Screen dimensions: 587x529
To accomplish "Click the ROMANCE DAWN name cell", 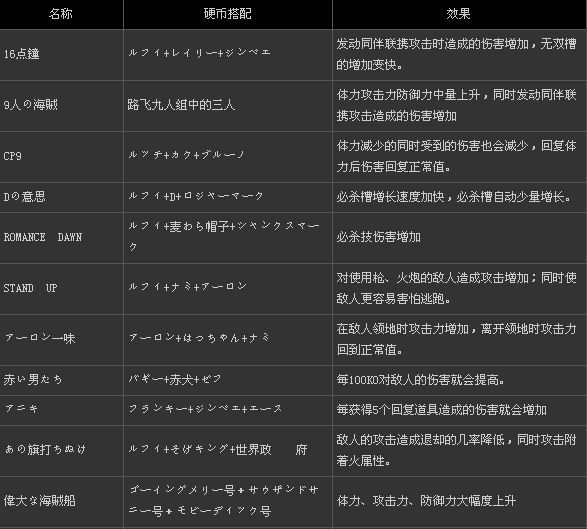I will pos(61,238).
